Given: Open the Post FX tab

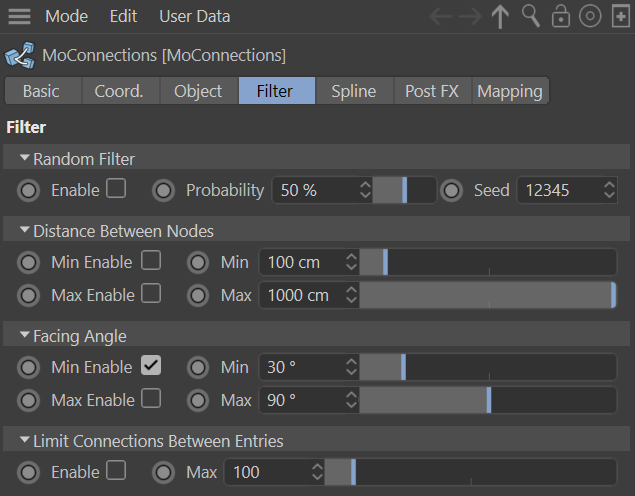Looking at the screenshot, I should click(432, 91).
